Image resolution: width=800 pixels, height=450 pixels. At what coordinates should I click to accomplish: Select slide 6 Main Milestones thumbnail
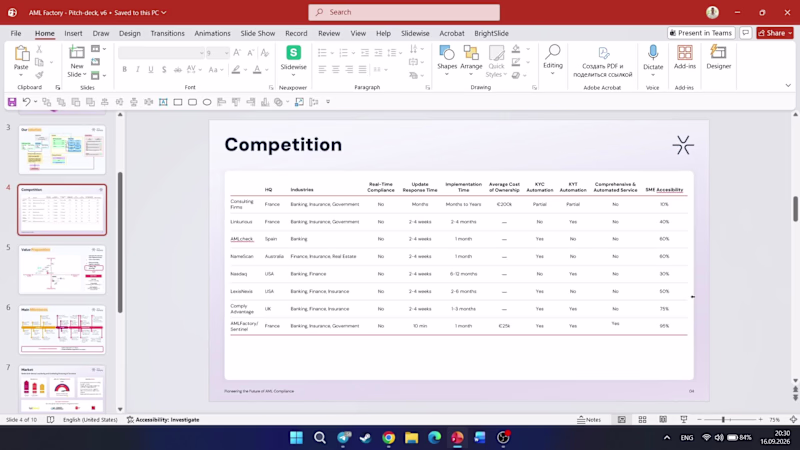click(x=62, y=330)
